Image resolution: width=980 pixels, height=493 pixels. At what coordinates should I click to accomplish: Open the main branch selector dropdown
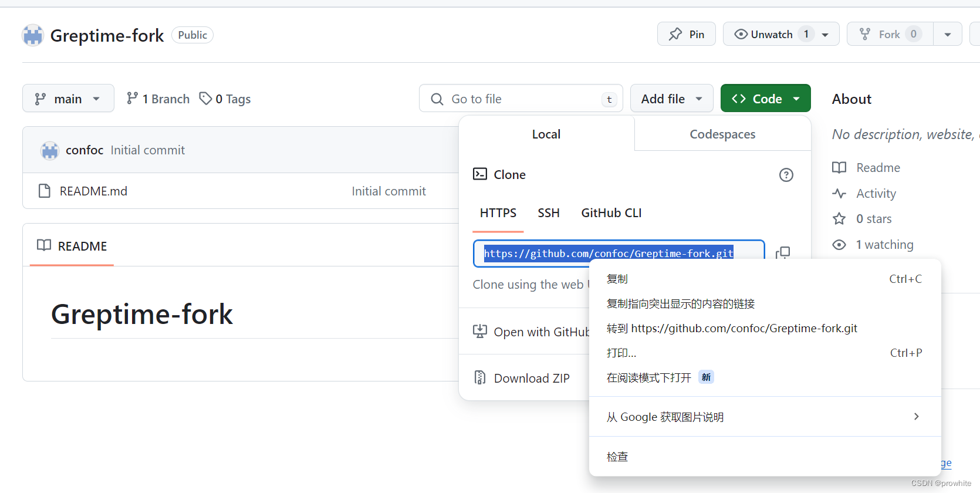point(68,99)
